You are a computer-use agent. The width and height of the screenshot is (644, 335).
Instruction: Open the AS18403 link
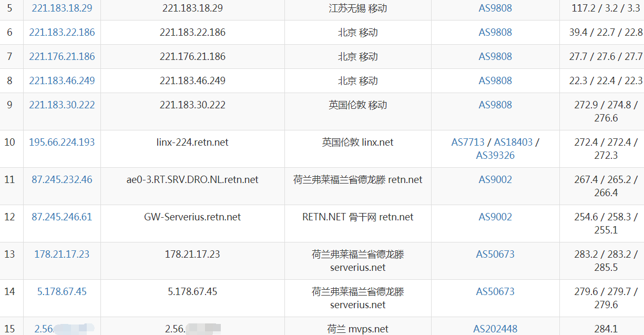click(x=513, y=143)
